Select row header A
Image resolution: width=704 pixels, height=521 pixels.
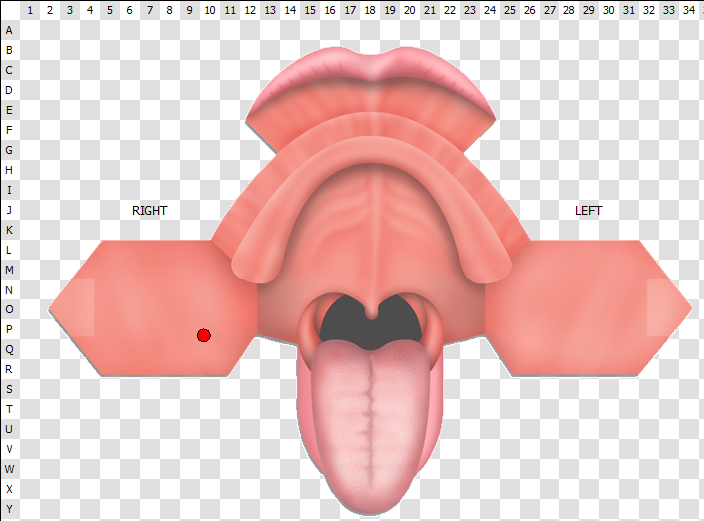[9, 30]
